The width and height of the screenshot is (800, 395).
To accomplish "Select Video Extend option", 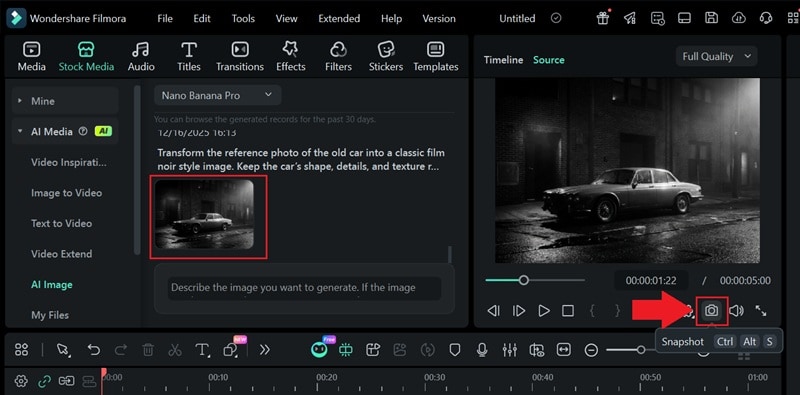I will pos(62,254).
